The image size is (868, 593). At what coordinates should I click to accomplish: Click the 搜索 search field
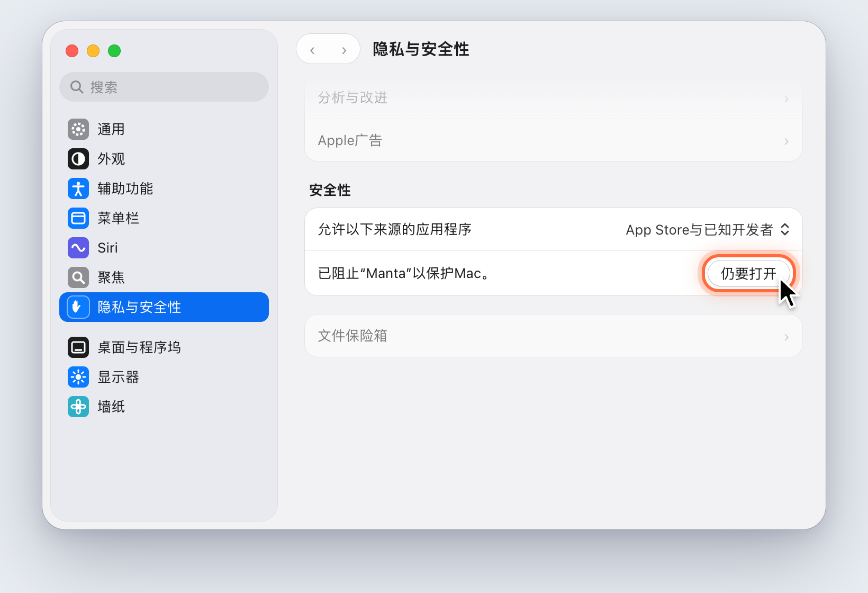pyautogui.click(x=164, y=87)
